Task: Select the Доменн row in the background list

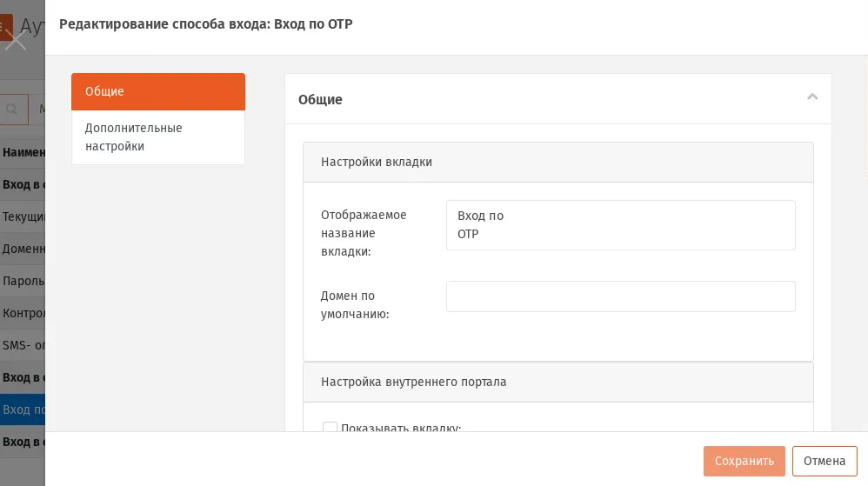Action: (x=23, y=249)
